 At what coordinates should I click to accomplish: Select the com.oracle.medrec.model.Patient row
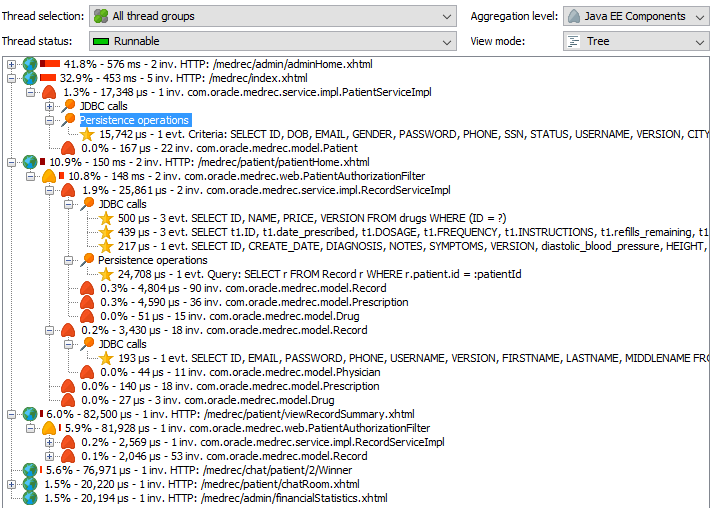point(219,148)
